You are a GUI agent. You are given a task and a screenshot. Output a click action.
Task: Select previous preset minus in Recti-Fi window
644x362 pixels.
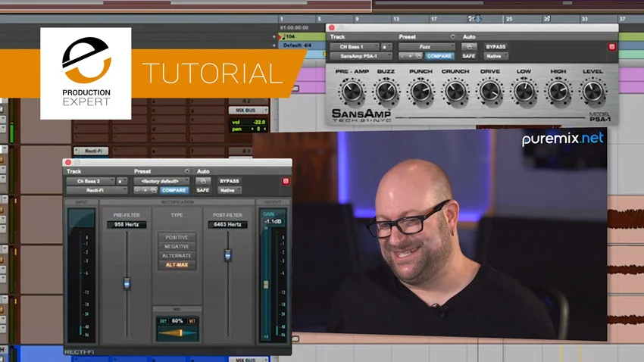click(x=138, y=190)
